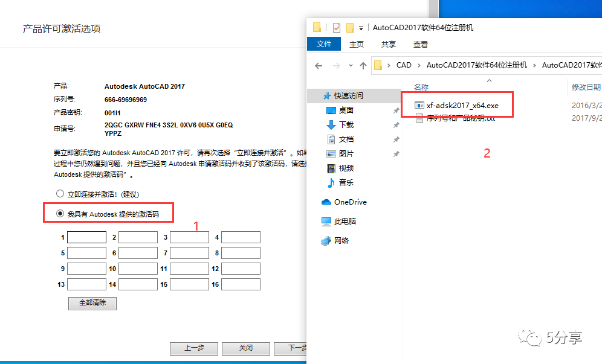Image resolution: width=602 pixels, height=364 pixels.
Task: Click the properties icon in quick access toolbar
Action: pyautogui.click(x=337, y=28)
